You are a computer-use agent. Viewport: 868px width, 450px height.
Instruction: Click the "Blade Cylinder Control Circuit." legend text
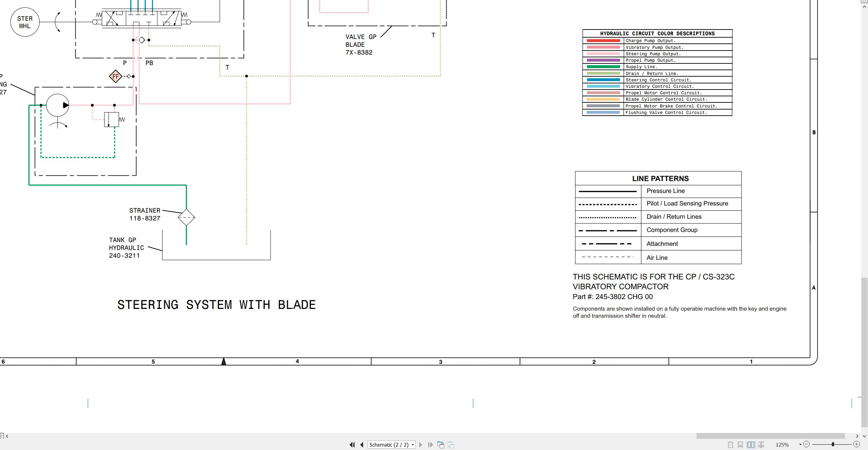pyautogui.click(x=666, y=99)
